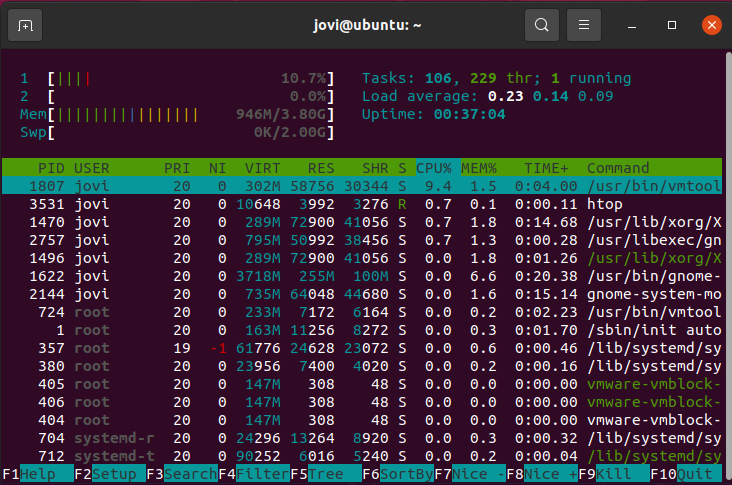The width and height of the screenshot is (732, 485).
Task: Select process row PID 2757
Action: coord(362,240)
